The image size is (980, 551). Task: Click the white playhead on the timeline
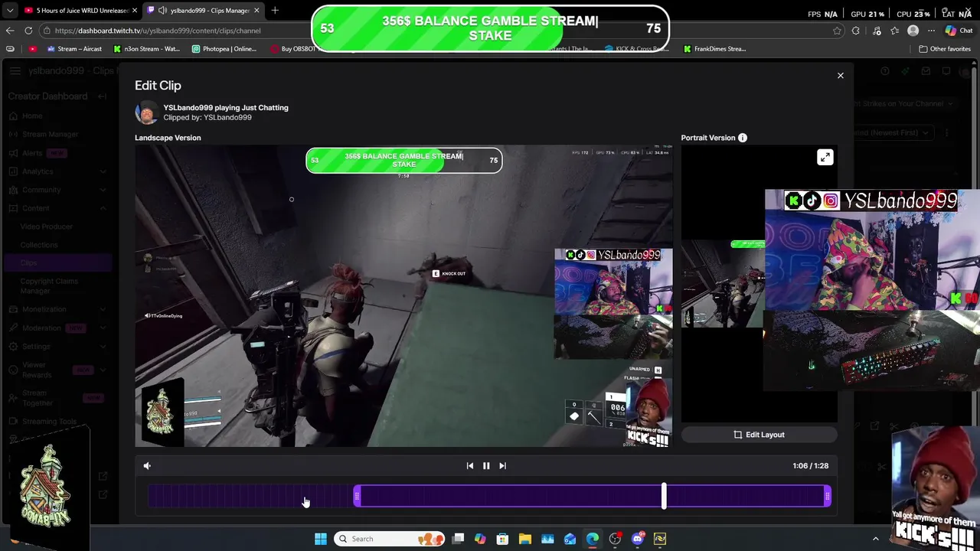tap(664, 497)
